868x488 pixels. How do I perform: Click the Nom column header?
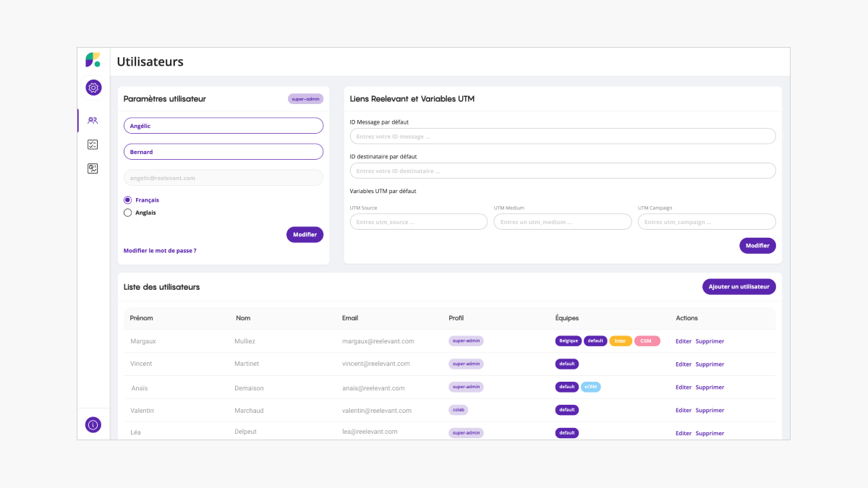[243, 318]
